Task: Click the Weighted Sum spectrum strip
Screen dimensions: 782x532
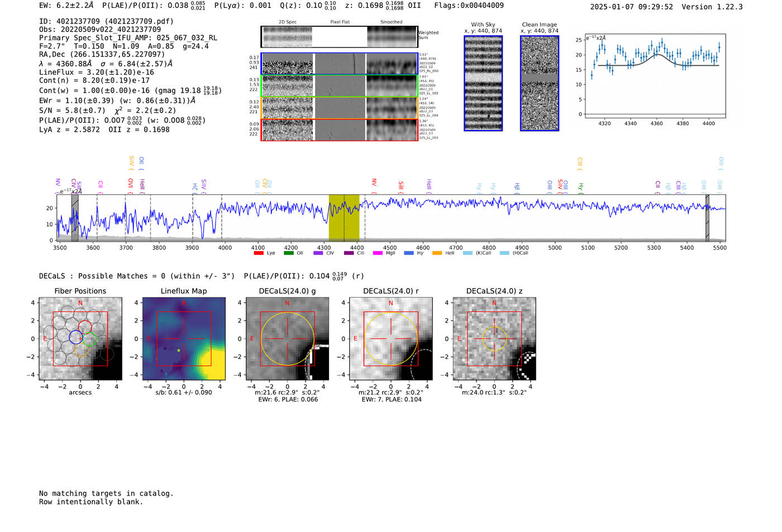Action: 340,37
